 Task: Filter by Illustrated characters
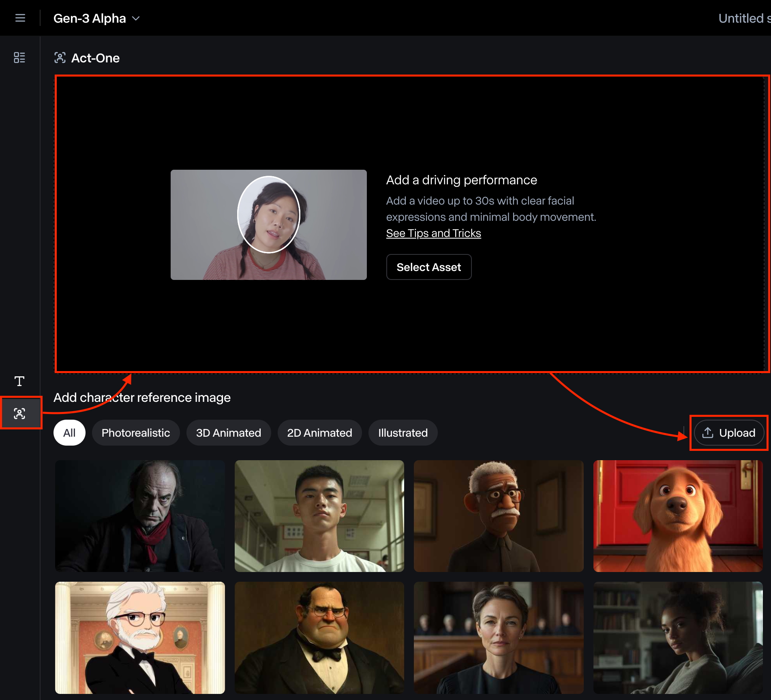403,433
